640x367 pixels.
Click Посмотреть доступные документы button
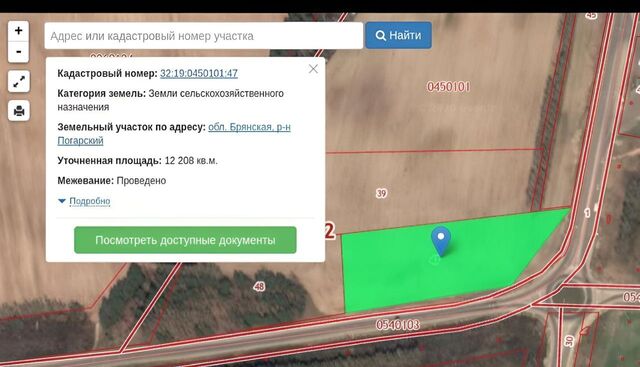pos(185,240)
